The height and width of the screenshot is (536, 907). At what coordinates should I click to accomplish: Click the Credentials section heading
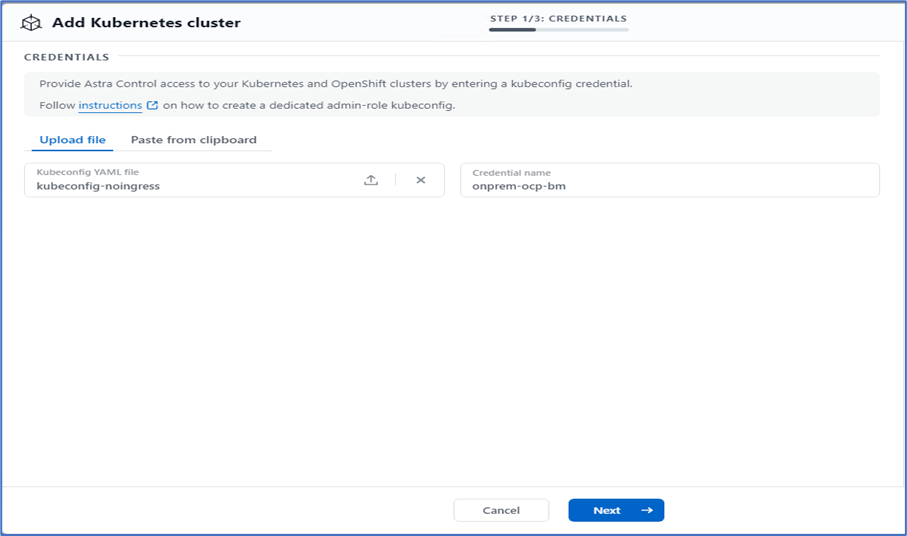pyautogui.click(x=66, y=57)
